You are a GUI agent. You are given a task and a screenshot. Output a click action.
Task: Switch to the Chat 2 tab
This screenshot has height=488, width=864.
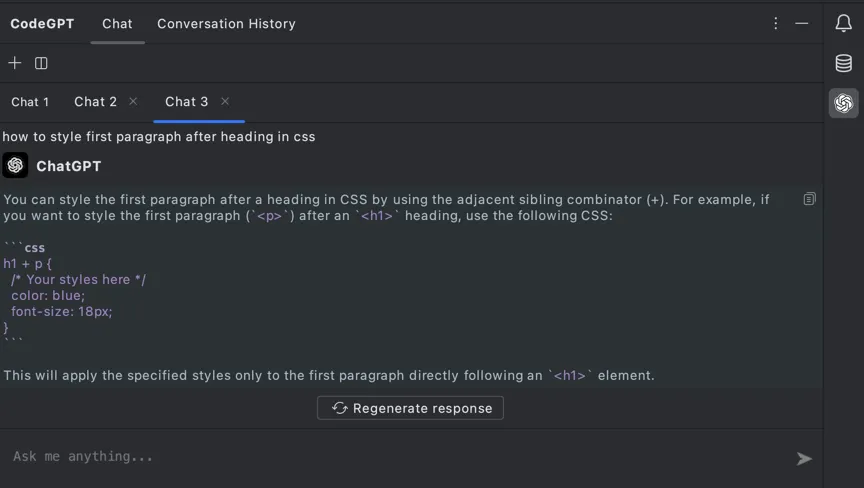pos(95,102)
